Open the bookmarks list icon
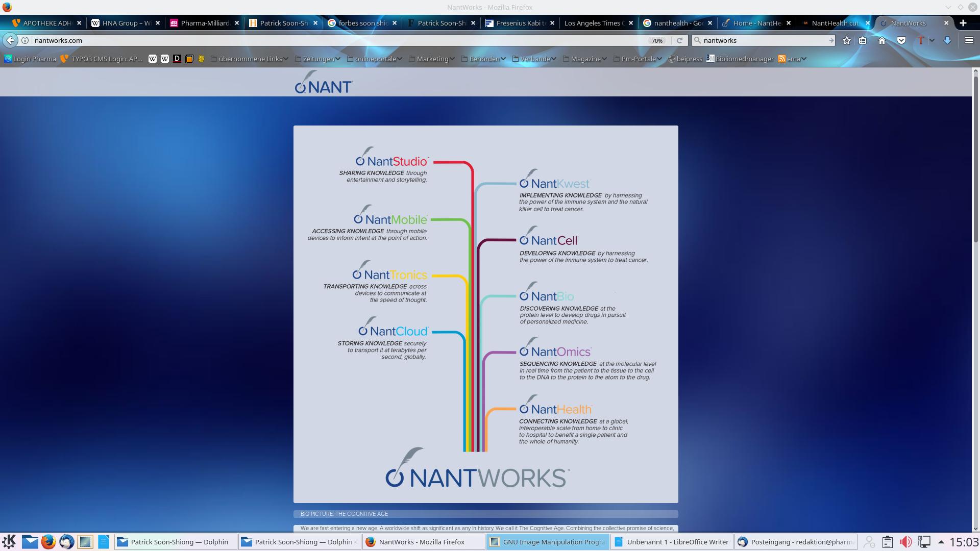 pyautogui.click(x=863, y=40)
